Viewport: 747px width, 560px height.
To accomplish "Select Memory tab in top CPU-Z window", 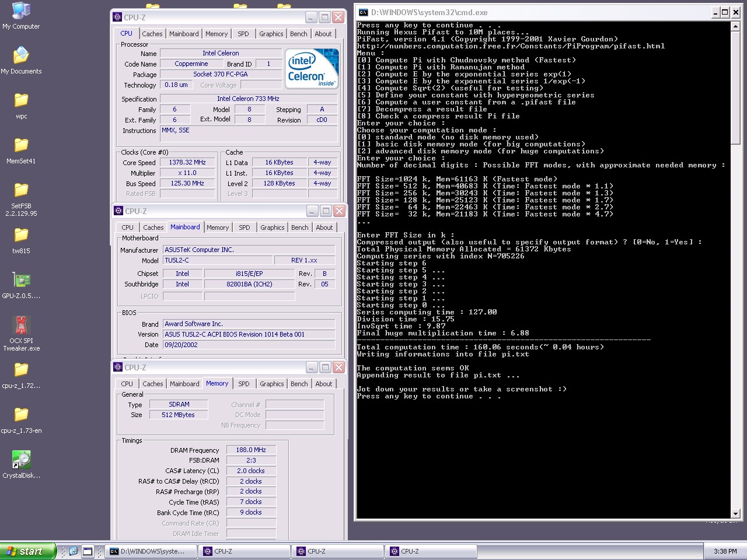I will (217, 34).
